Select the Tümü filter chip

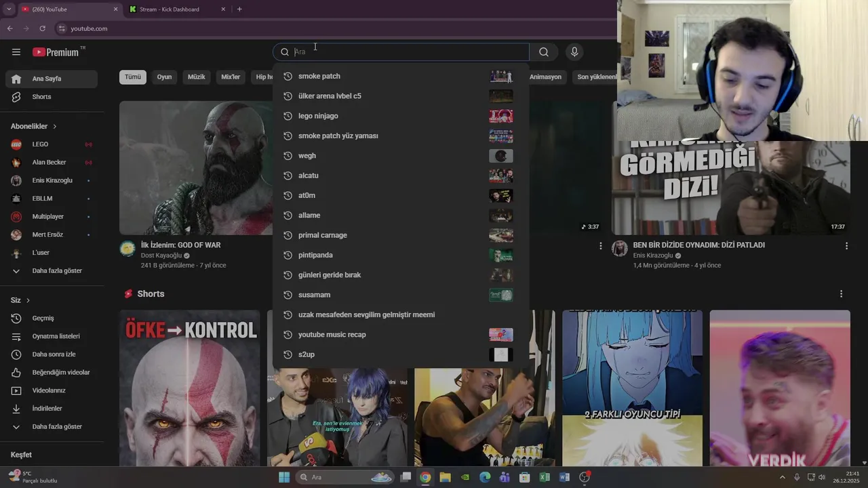point(133,77)
